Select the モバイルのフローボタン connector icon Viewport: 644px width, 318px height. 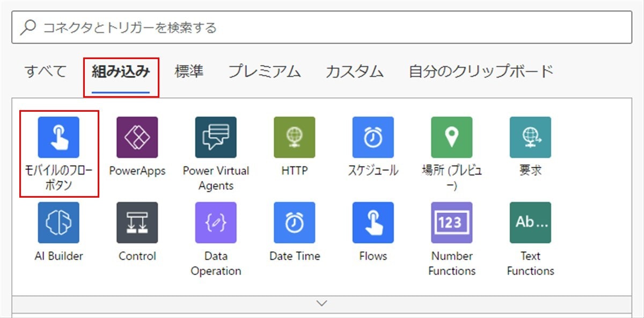pos(58,137)
